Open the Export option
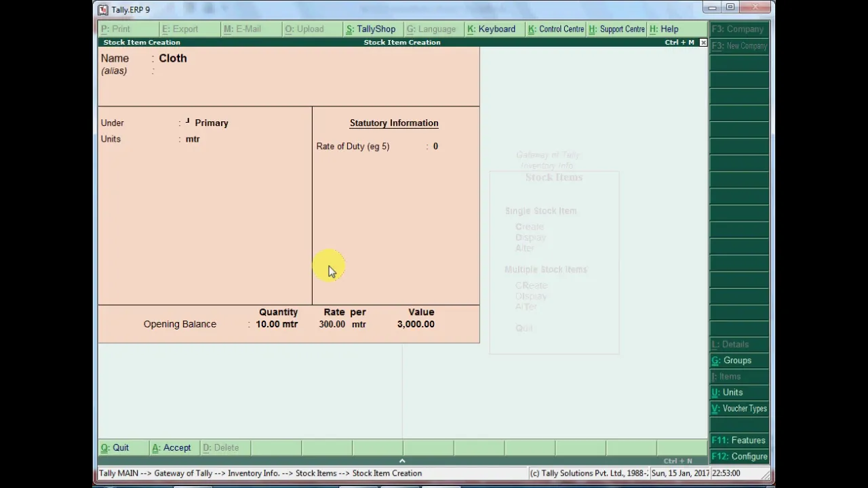The height and width of the screenshot is (488, 868). click(x=190, y=29)
